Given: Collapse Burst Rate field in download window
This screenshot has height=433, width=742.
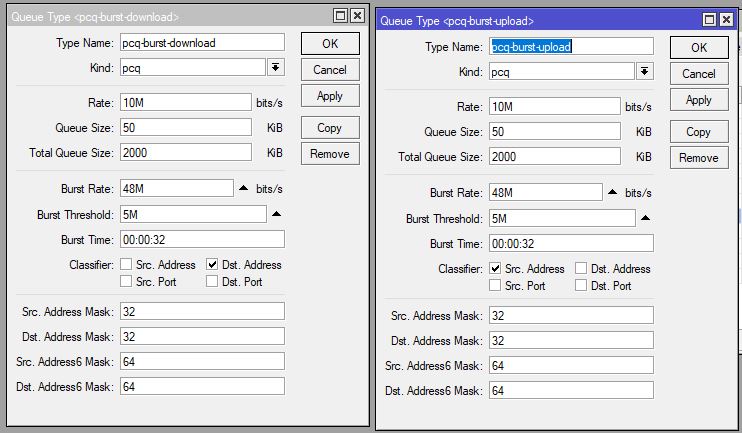Looking at the screenshot, I should 243,188.
